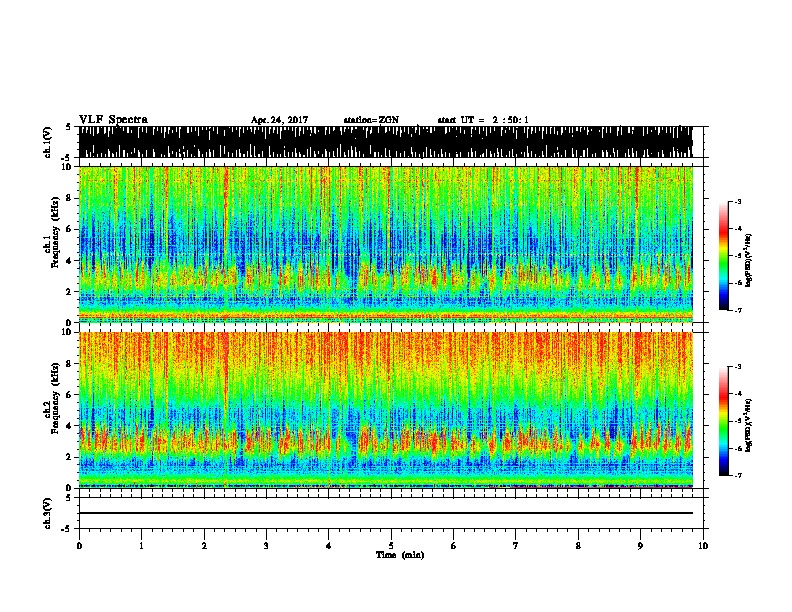Click the "6" tick on ch.2 frequency axis
This screenshot has width=792, height=612.
click(71, 395)
